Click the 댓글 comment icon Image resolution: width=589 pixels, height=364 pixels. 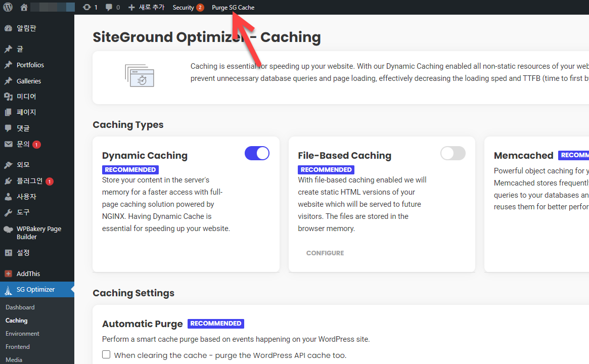8,128
